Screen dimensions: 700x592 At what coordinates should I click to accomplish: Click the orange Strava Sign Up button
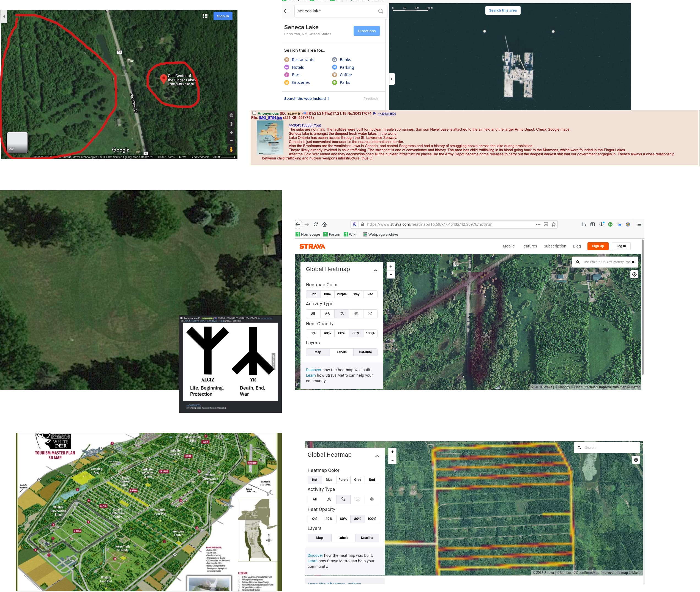(x=598, y=246)
